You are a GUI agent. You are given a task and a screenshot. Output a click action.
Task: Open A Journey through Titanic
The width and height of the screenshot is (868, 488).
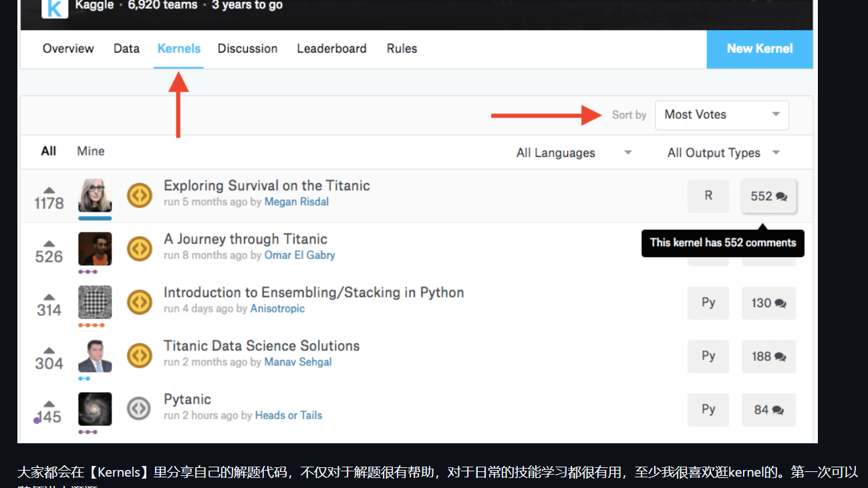point(245,239)
